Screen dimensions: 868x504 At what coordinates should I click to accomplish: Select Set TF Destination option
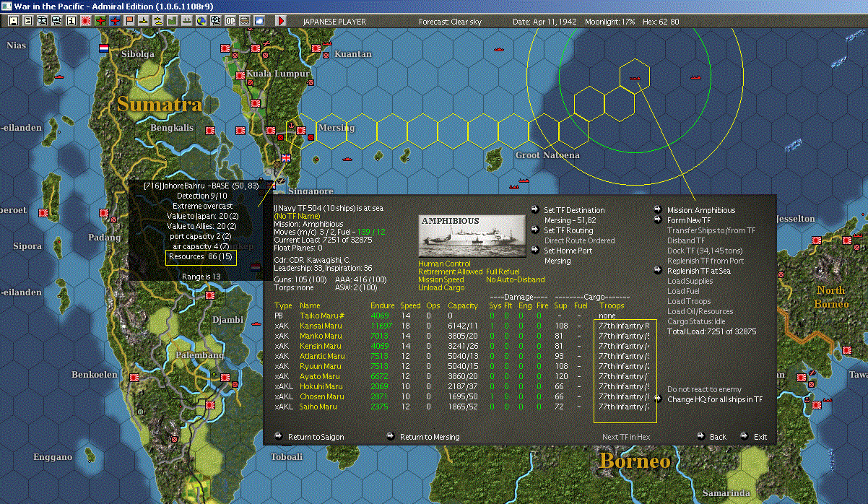575,210
